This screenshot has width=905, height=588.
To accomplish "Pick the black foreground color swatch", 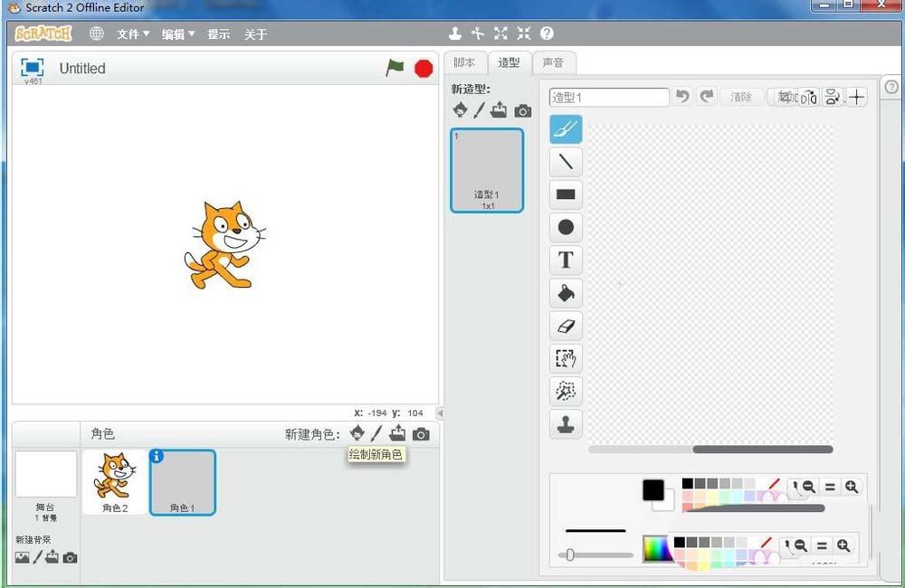I will click(653, 490).
